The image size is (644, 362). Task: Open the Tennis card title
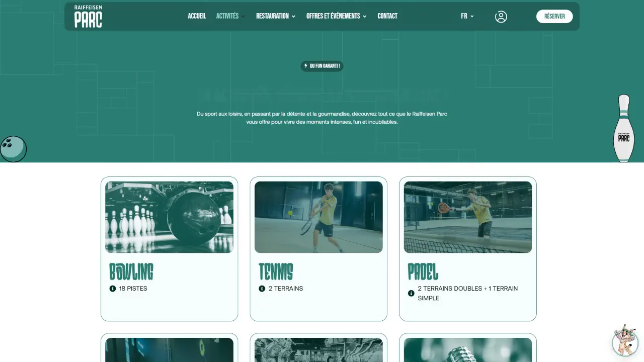click(276, 271)
